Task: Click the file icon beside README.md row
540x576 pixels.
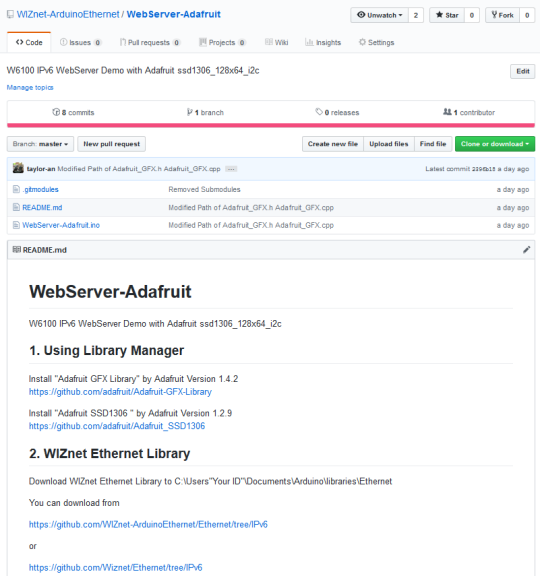Action: (x=16, y=207)
